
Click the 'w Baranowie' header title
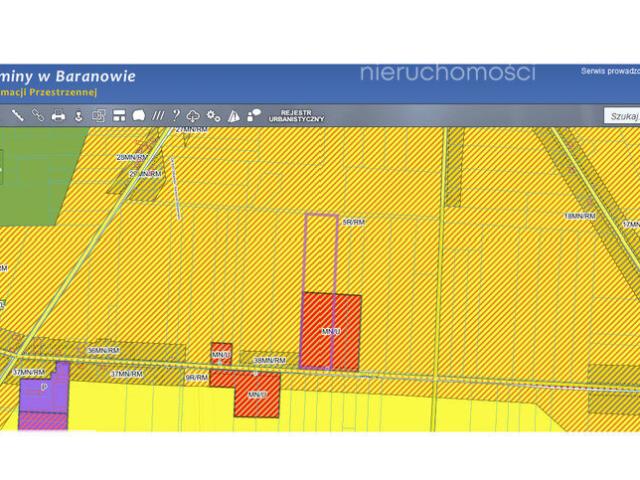tap(87, 76)
